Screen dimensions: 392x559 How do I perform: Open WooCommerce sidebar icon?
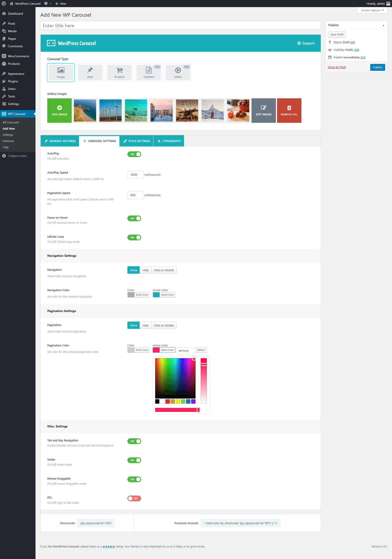[4, 56]
